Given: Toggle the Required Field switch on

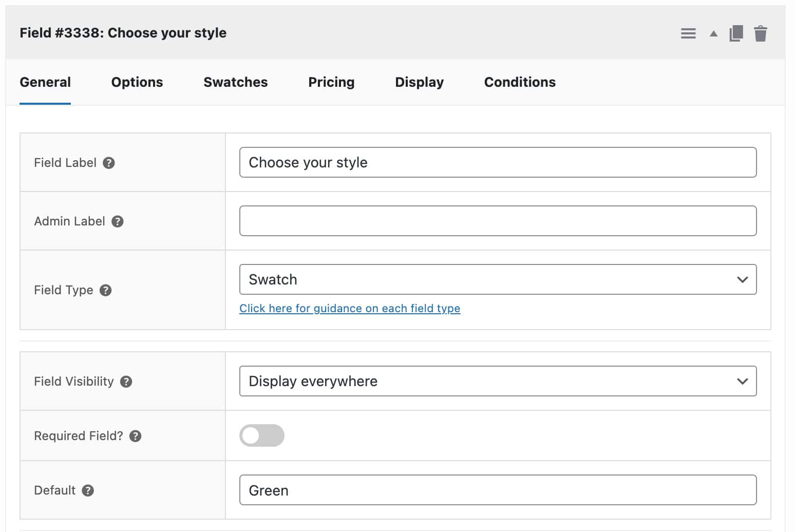Looking at the screenshot, I should pyautogui.click(x=262, y=435).
